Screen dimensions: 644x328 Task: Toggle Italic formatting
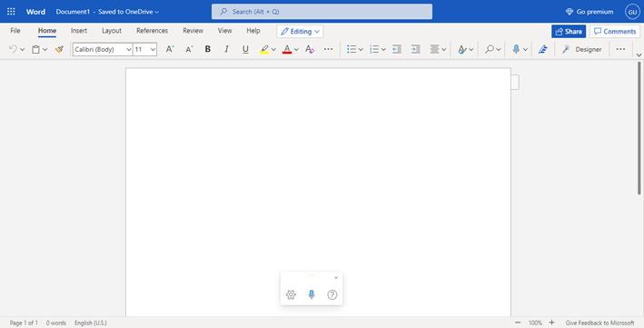(x=226, y=49)
